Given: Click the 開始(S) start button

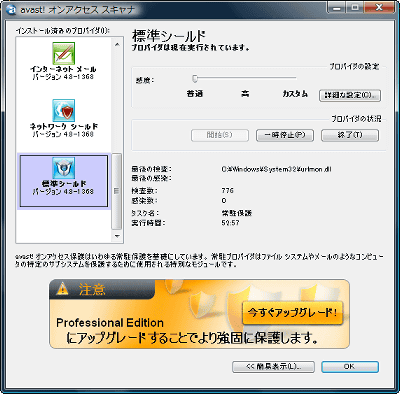Looking at the screenshot, I should pyautogui.click(x=220, y=135).
